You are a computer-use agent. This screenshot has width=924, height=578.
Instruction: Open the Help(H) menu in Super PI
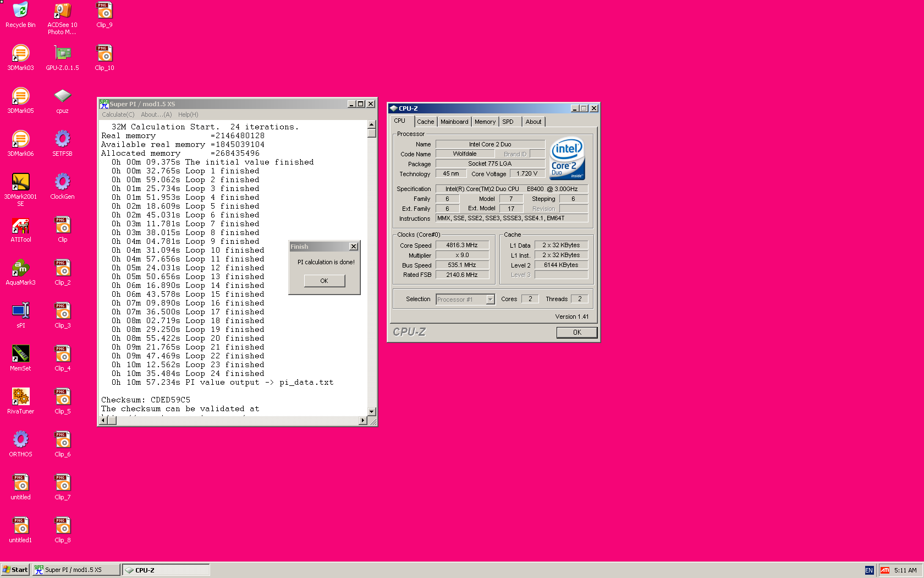click(188, 114)
